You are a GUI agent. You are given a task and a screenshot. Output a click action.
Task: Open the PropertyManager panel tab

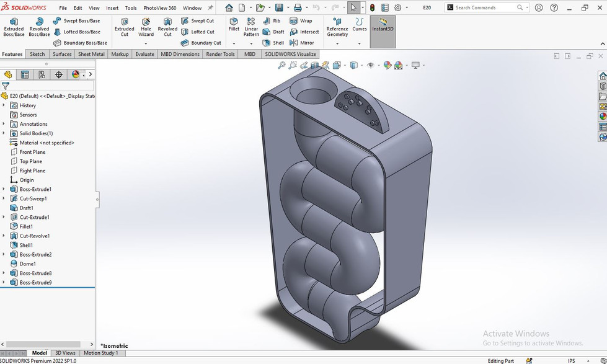point(25,74)
